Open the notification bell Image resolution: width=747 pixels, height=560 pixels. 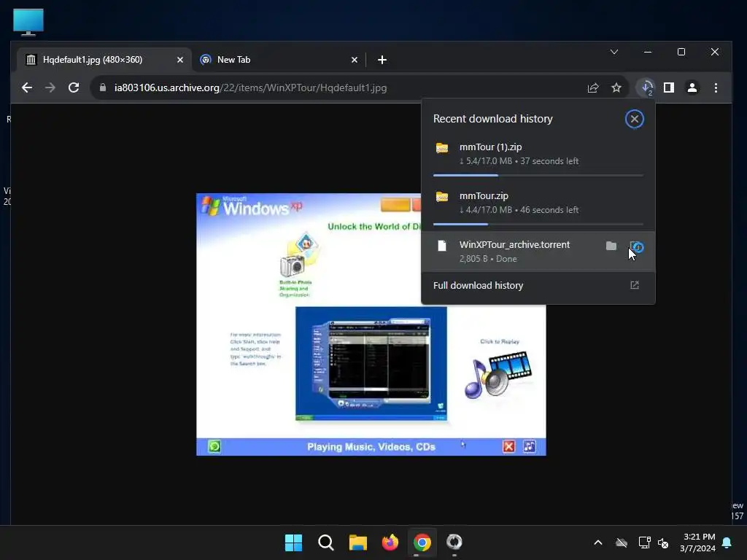pyautogui.click(x=727, y=542)
